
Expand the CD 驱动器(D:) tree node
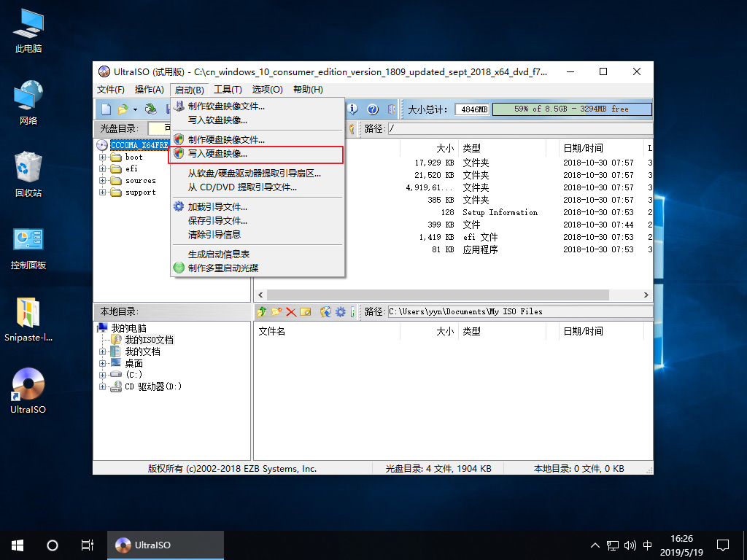(102, 386)
